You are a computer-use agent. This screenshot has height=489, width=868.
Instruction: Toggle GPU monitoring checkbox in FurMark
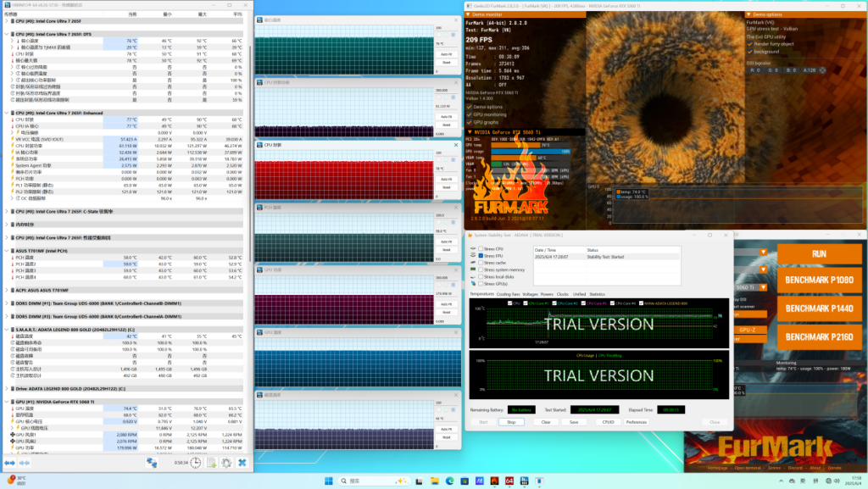click(469, 114)
